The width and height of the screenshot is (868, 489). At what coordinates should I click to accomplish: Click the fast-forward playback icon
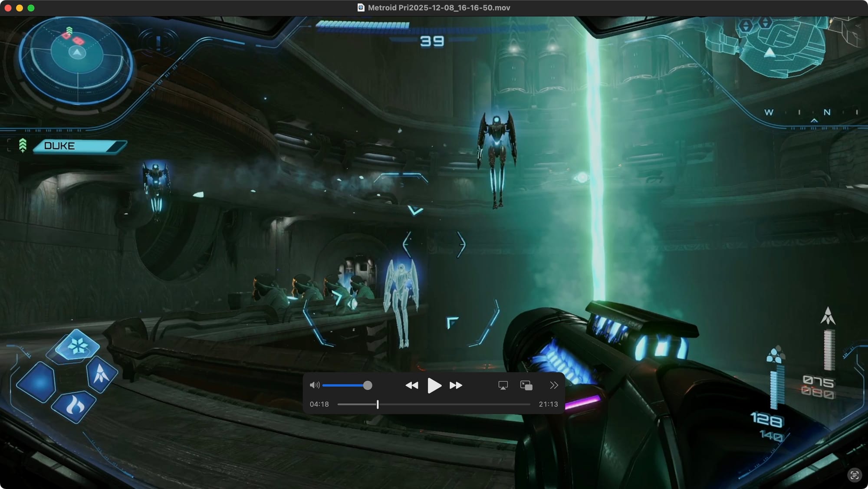click(x=456, y=385)
